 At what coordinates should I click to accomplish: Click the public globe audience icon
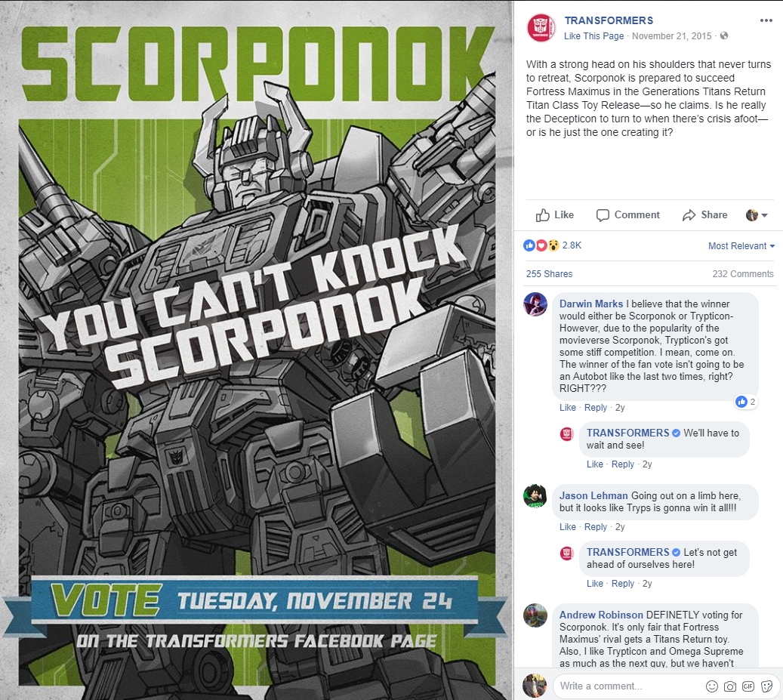point(724,35)
